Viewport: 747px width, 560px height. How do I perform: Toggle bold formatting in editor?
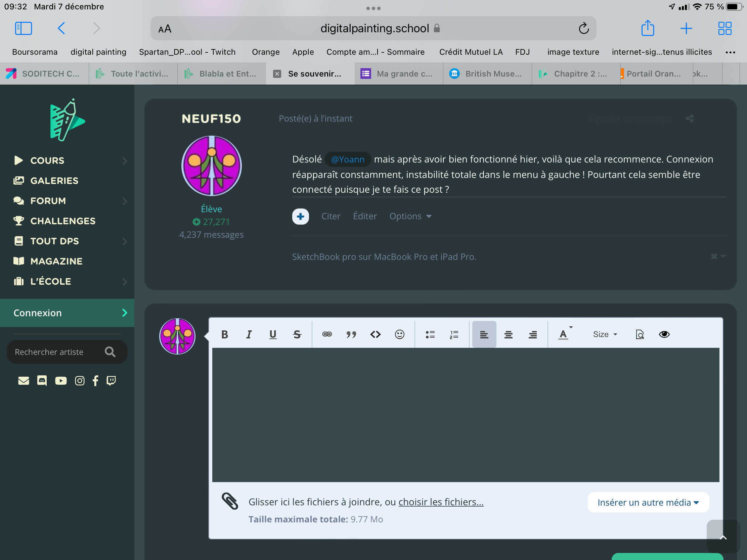coord(225,334)
